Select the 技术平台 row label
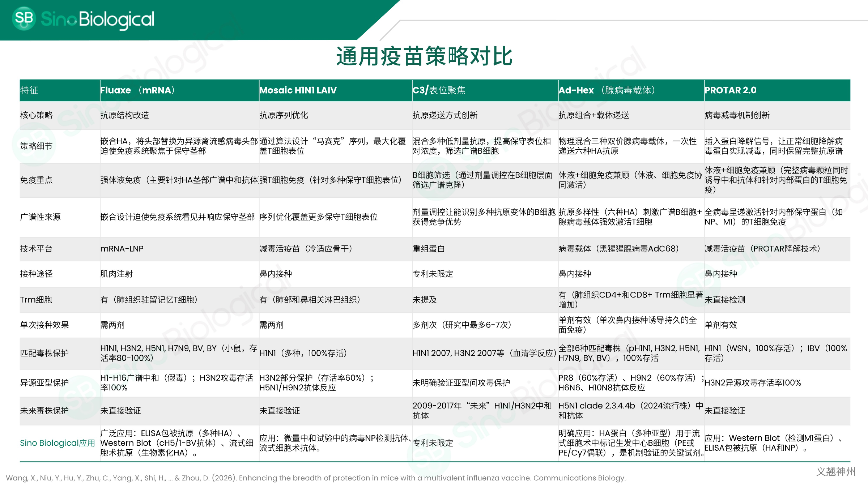This screenshot has height=488, width=868. pos(37,249)
